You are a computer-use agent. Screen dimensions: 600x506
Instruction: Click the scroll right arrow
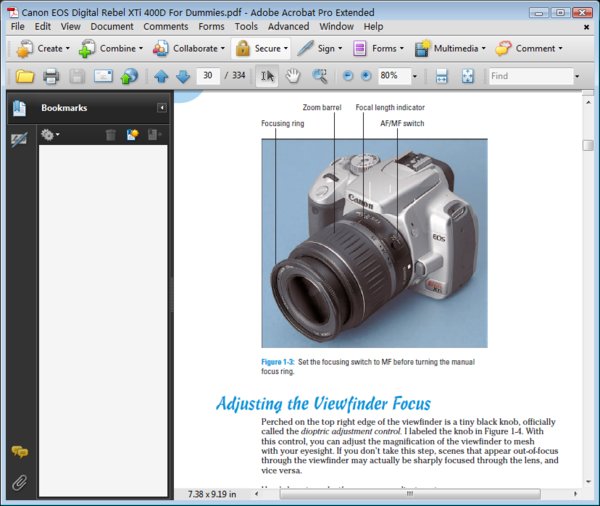pos(575,494)
